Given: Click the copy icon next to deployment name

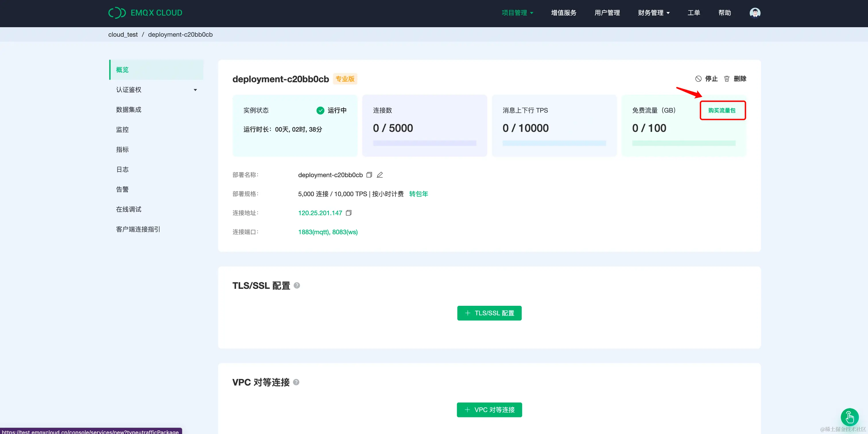Looking at the screenshot, I should tap(369, 175).
